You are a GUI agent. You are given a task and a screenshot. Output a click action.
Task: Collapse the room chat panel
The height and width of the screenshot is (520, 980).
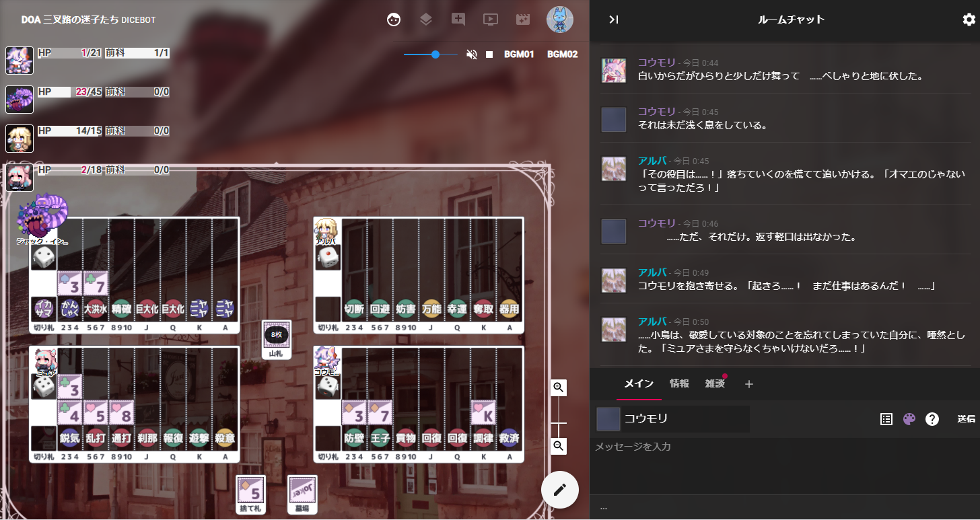(x=613, y=20)
